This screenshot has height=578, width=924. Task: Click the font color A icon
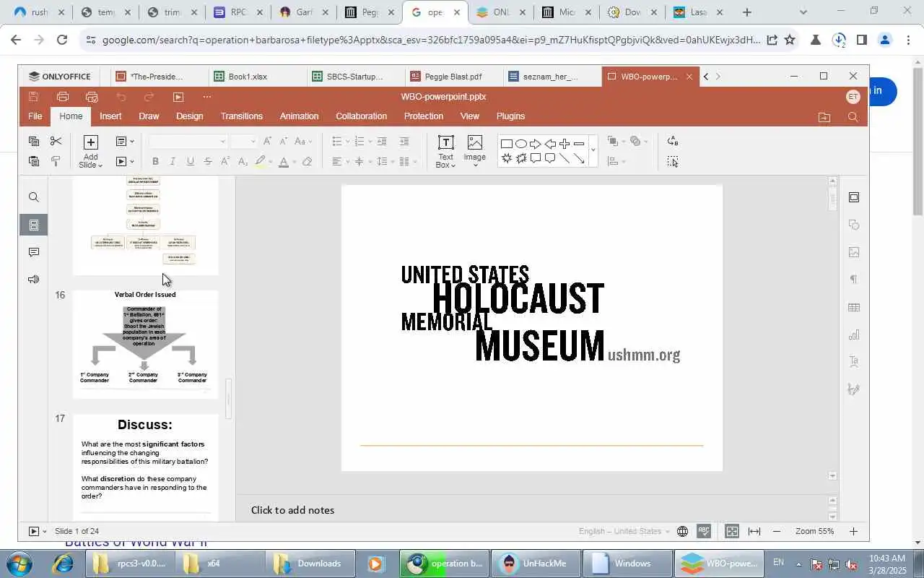284,162
